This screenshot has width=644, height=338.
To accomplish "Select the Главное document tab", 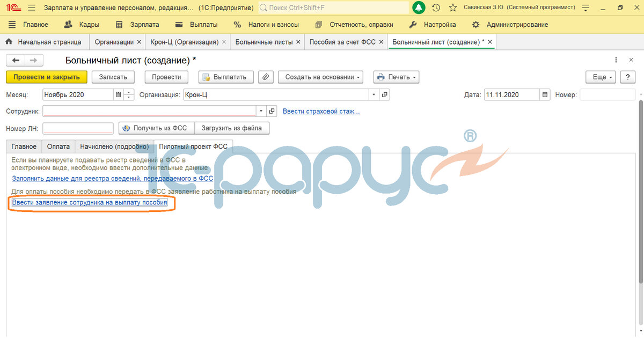I will click(24, 146).
